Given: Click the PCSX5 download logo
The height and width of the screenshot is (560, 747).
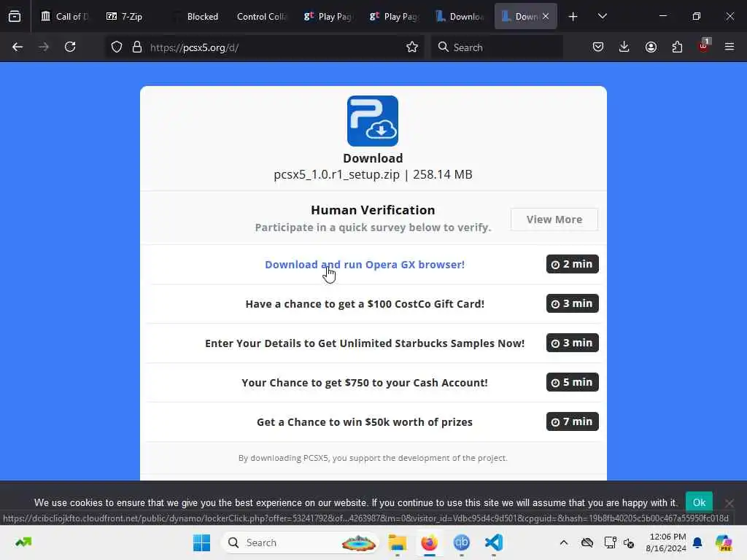Looking at the screenshot, I should 373,121.
